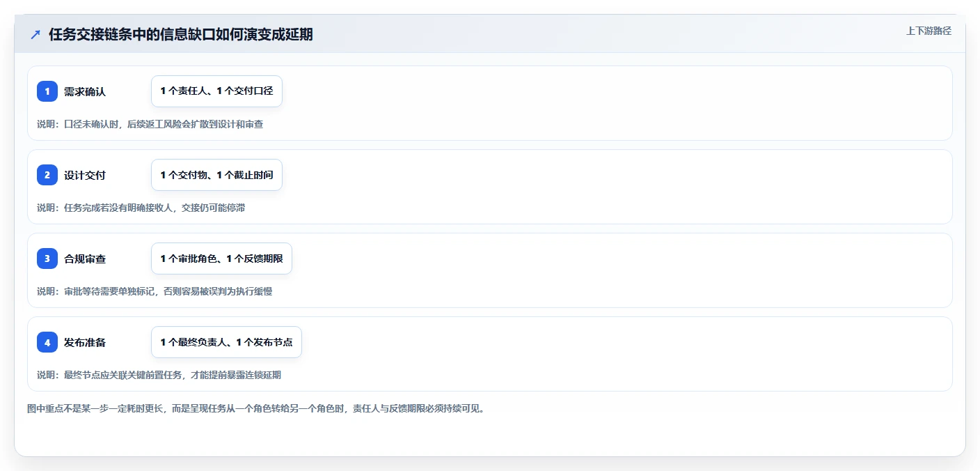Click the title 任务交接链条中的信息缺口如何演变成延期

point(181,34)
